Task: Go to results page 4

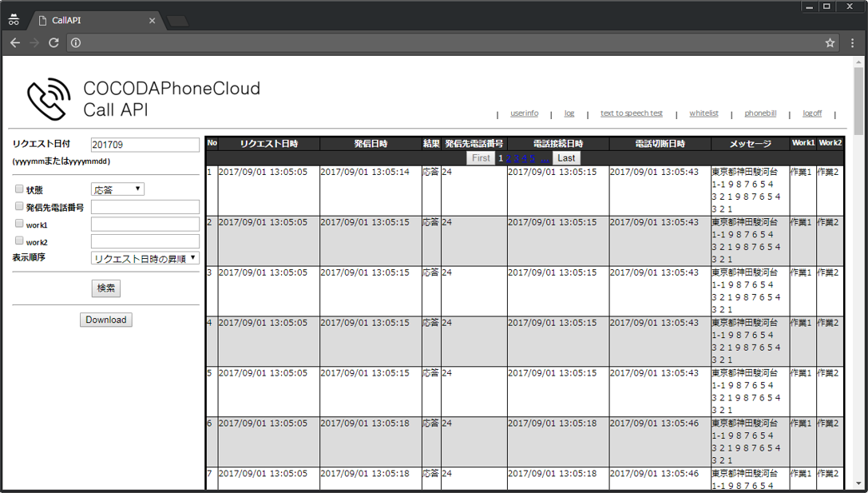Action: [x=524, y=158]
